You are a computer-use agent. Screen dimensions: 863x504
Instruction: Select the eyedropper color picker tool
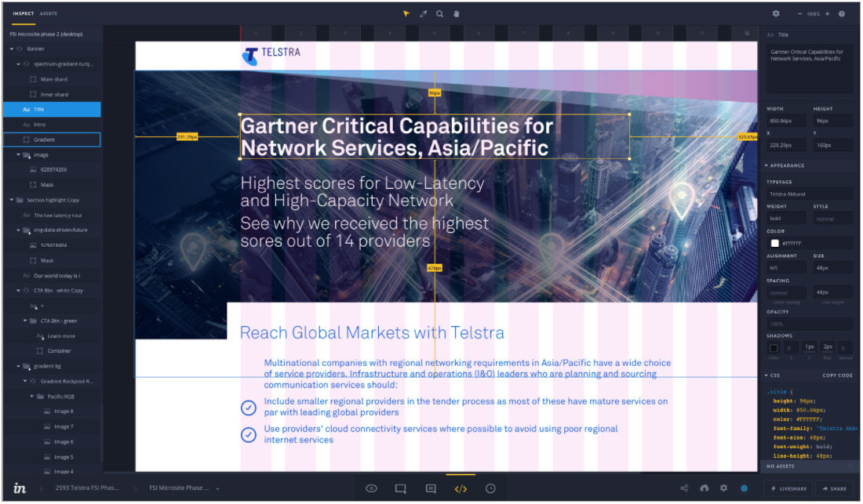click(x=424, y=13)
